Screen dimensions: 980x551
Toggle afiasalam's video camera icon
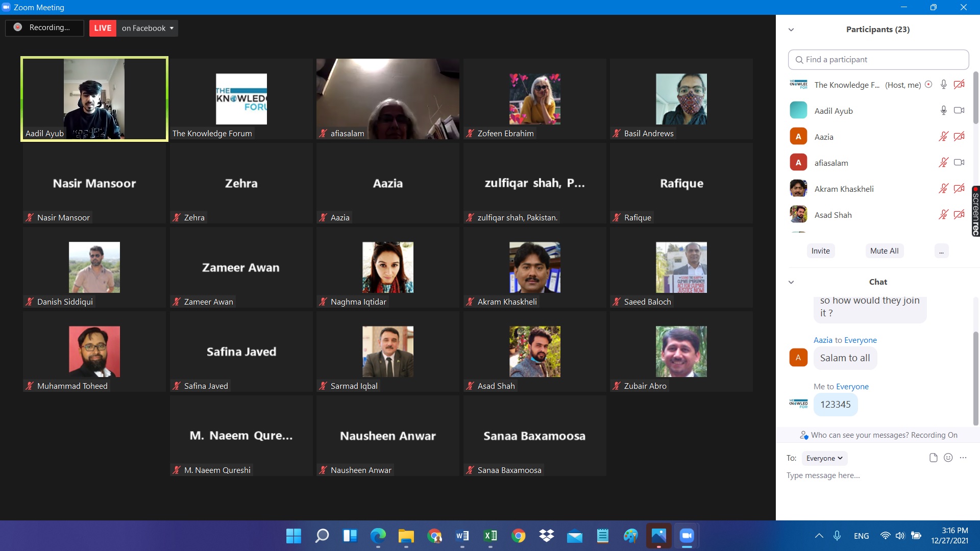click(x=959, y=163)
